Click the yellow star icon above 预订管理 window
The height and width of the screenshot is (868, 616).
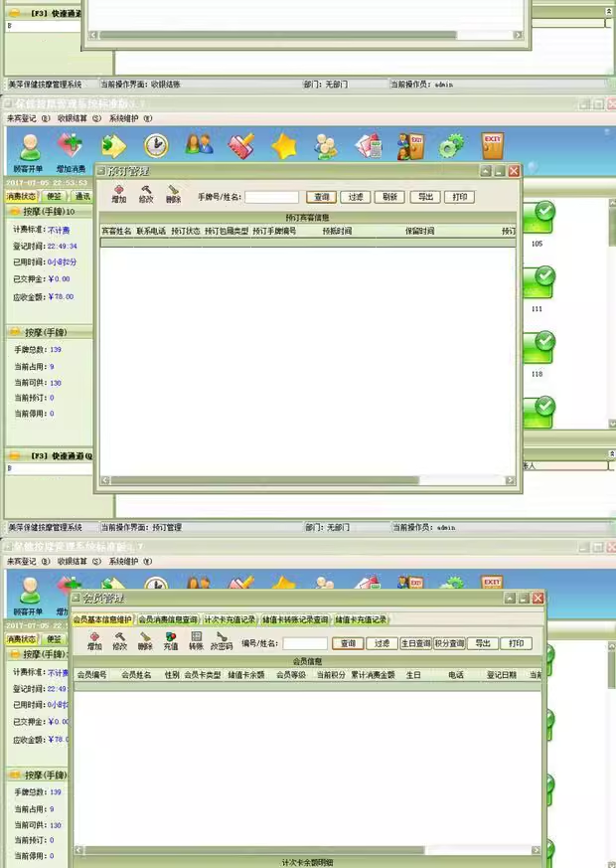284,146
